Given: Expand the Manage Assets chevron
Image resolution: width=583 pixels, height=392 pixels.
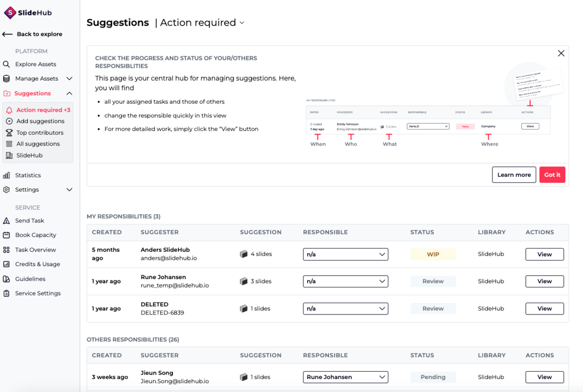Looking at the screenshot, I should pyautogui.click(x=69, y=79).
